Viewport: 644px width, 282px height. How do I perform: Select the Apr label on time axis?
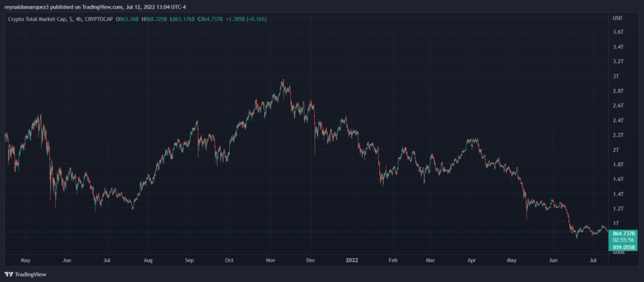click(x=472, y=260)
